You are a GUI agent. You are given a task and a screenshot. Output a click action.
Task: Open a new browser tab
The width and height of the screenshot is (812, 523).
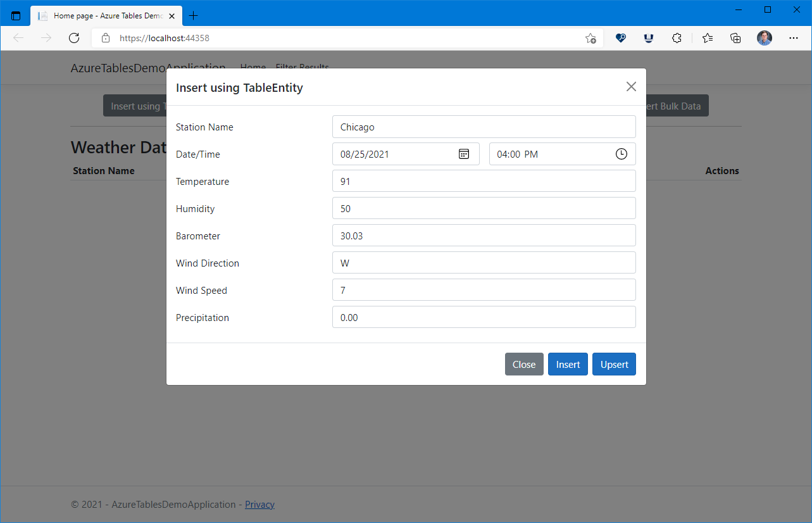[194, 16]
